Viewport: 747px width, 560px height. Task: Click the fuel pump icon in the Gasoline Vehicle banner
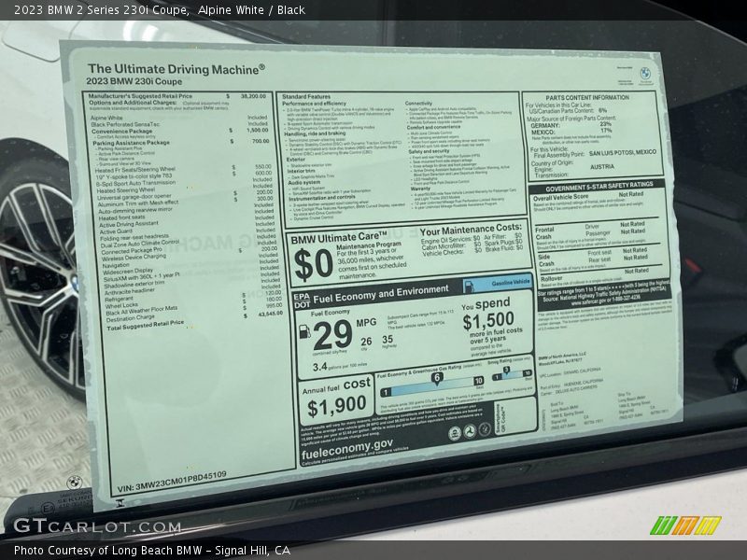pos(469,286)
